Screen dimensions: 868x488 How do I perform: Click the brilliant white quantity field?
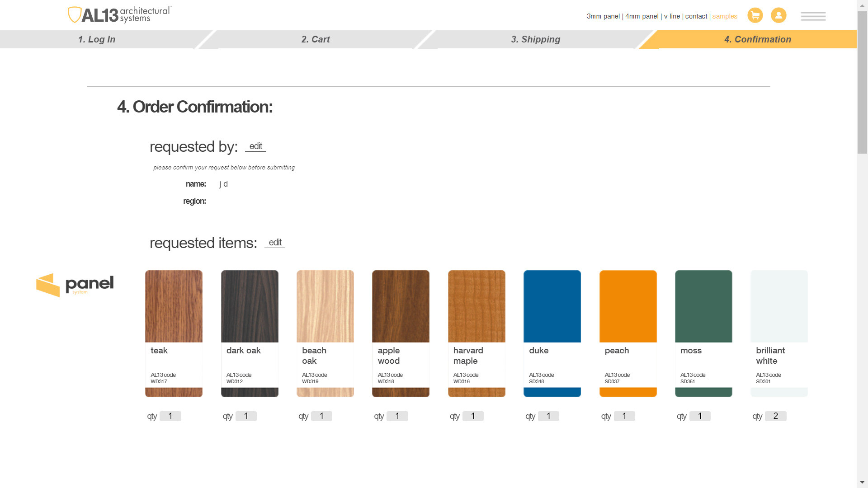pyautogui.click(x=775, y=416)
